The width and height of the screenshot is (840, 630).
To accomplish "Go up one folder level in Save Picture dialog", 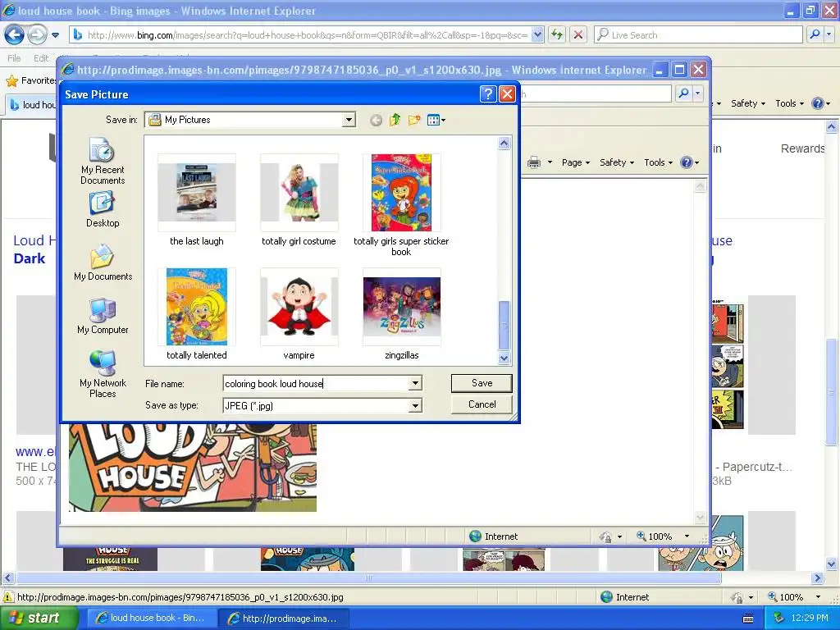I will click(x=395, y=120).
